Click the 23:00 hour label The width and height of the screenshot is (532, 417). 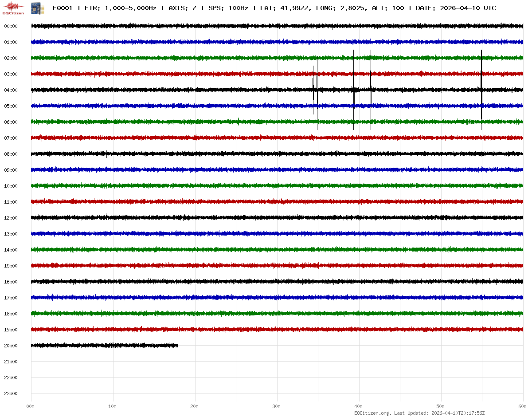(x=11, y=393)
